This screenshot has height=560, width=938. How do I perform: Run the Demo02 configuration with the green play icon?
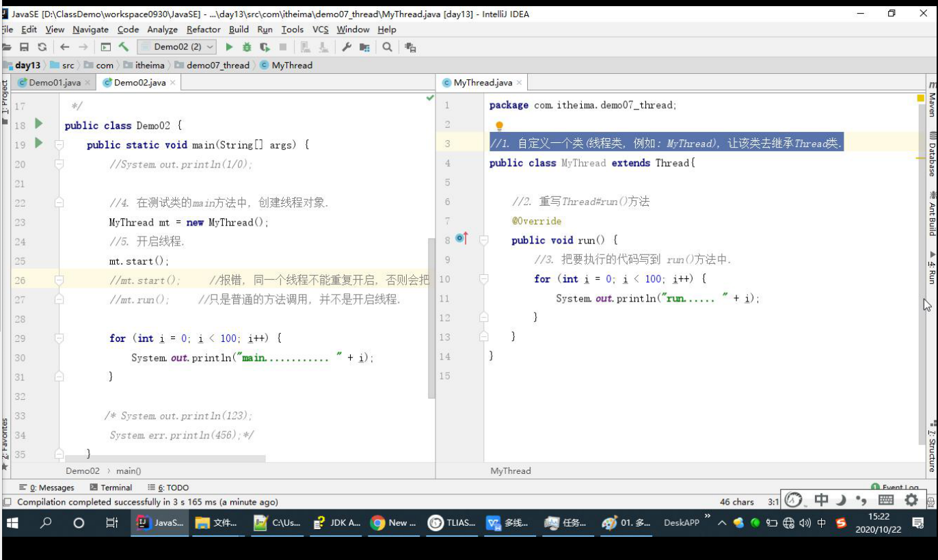[228, 47]
